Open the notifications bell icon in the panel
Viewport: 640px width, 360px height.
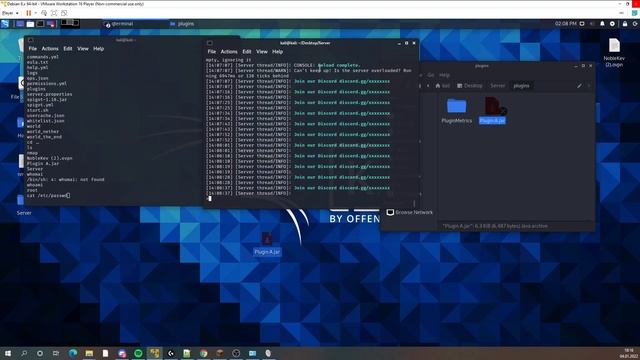click(602, 24)
